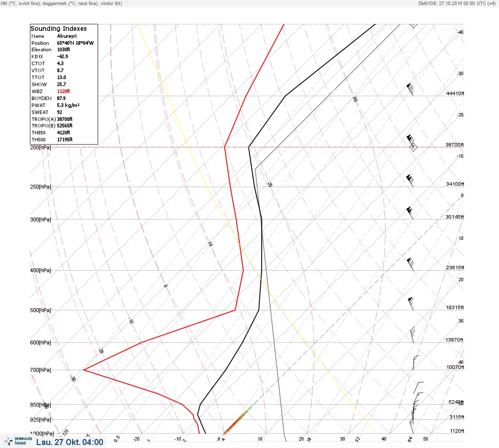Click the Elevation value 1030ft
Image resolution: width=499 pixels, height=448 pixels.
pos(64,49)
